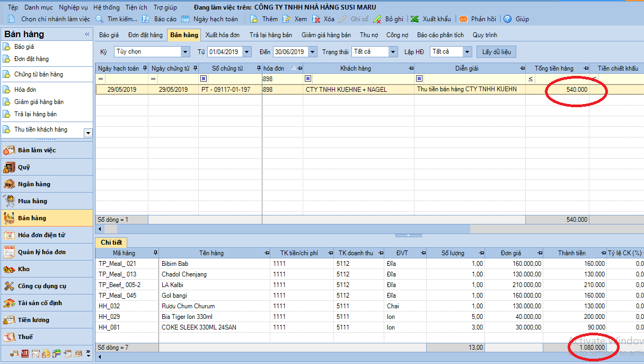Screen dimensions: 644x364
Task: Open the Lập HĐ dropdown
Action: point(467,52)
